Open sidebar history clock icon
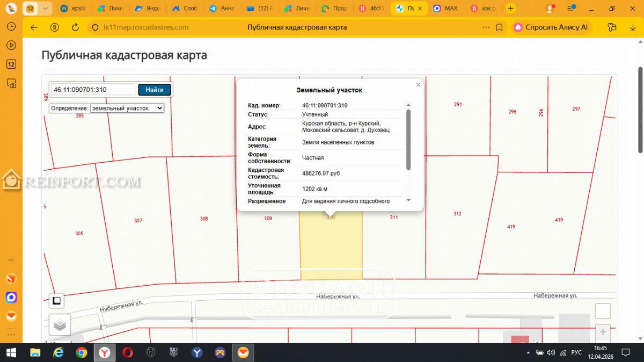Viewport: 644px width, 362px height. [x=11, y=27]
